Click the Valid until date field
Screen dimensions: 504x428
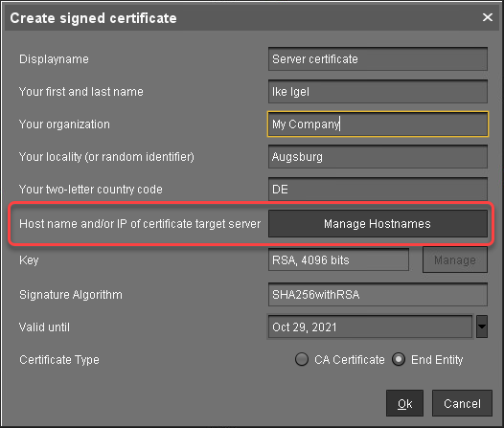click(370, 327)
